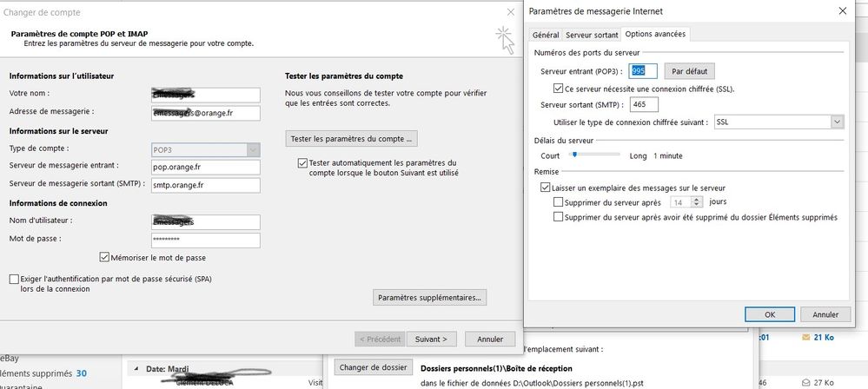Collapse the Date: Mardi group

(x=136, y=368)
